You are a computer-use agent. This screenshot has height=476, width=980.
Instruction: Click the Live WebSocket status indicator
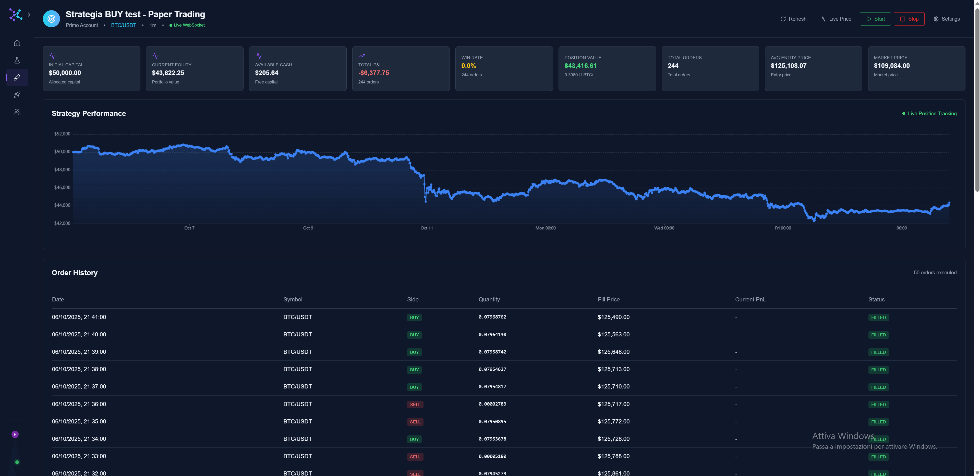[x=187, y=25]
